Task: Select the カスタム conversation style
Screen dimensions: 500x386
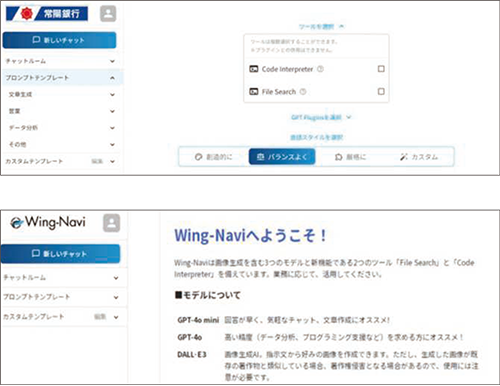Action: [x=419, y=157]
